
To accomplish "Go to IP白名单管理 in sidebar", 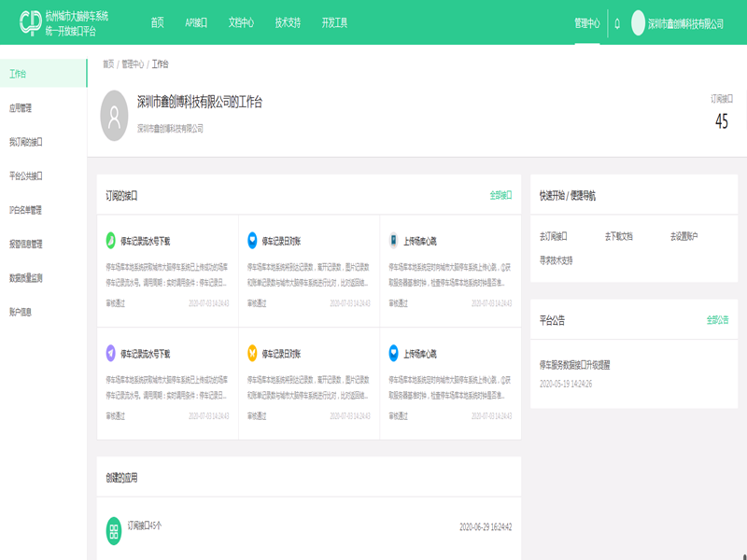I will pyautogui.click(x=26, y=210).
